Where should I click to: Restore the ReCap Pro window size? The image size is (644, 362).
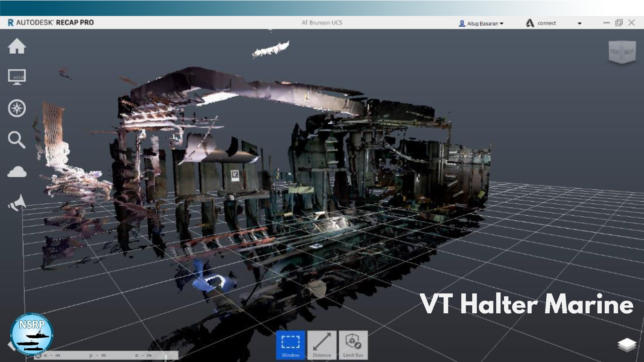pyautogui.click(x=619, y=23)
